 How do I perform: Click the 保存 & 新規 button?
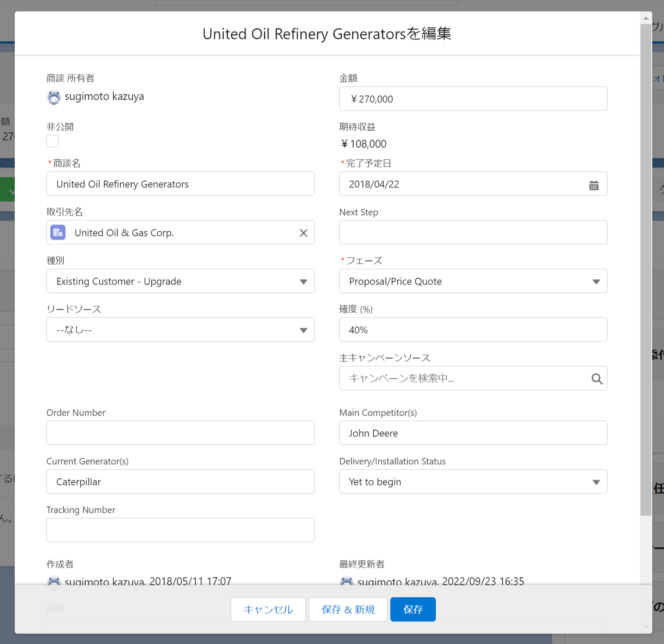click(x=348, y=609)
